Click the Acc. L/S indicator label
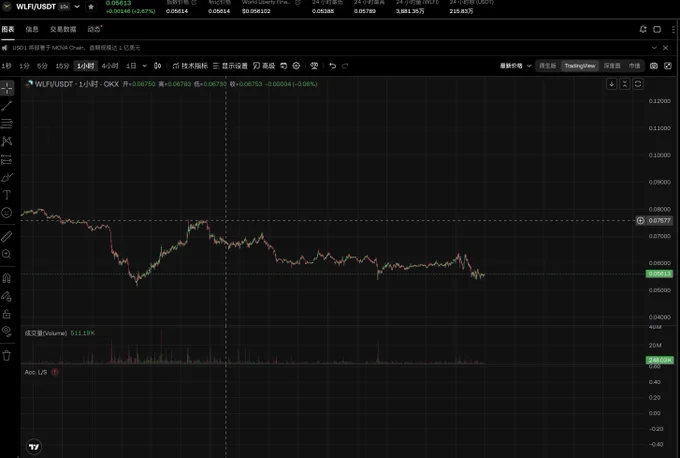Screen dimensions: 680x458 pos(36,372)
